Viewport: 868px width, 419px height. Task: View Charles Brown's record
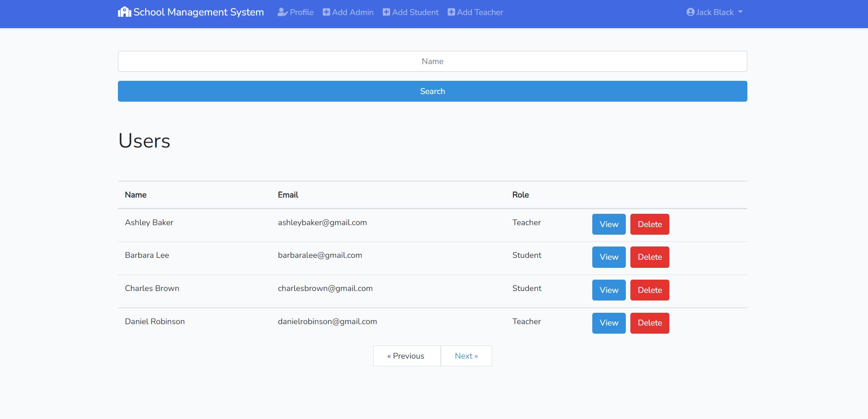(x=608, y=290)
